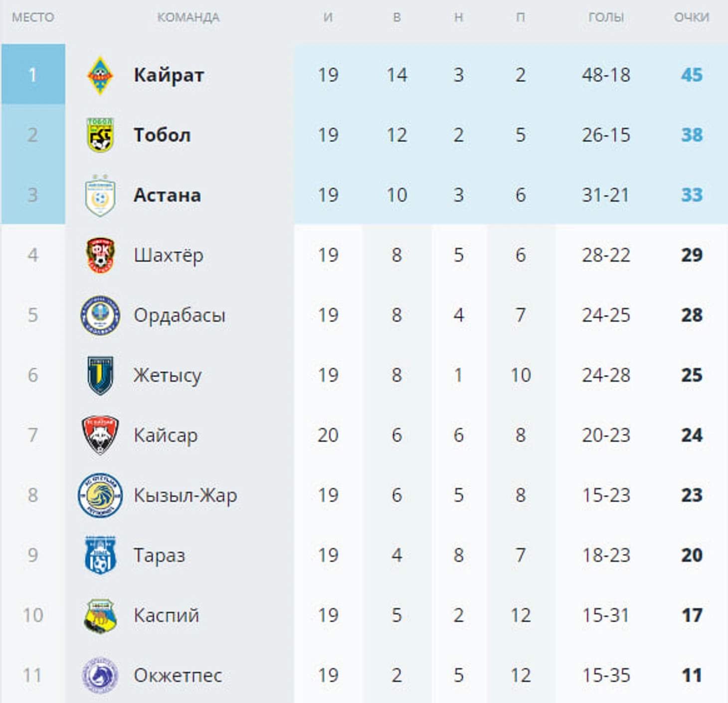728x703 pixels.
Task: Click the Ордабасы round emblem
Action: click(x=100, y=315)
